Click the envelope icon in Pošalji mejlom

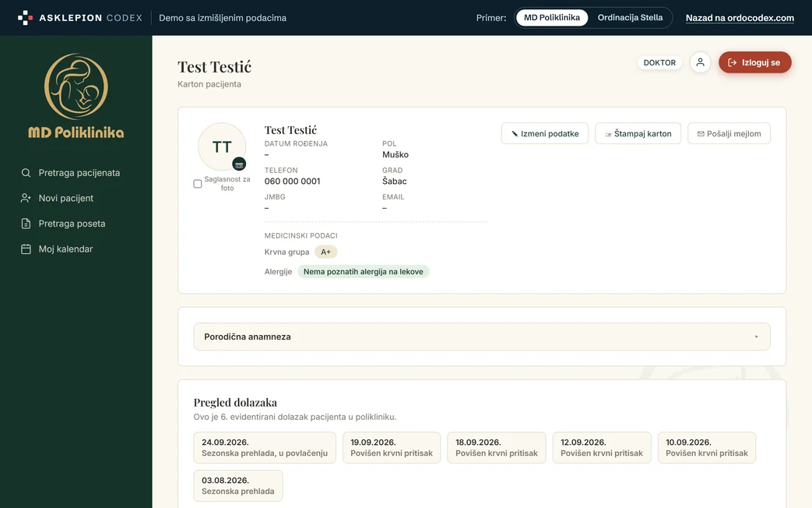(x=701, y=134)
